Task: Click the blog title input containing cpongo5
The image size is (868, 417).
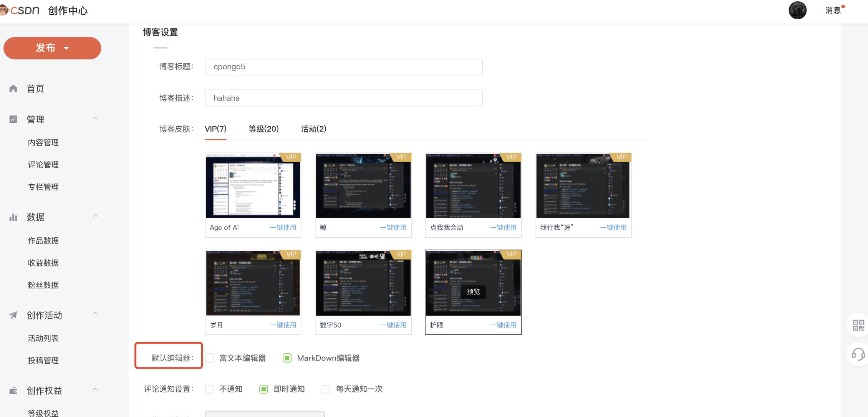Action: point(343,67)
